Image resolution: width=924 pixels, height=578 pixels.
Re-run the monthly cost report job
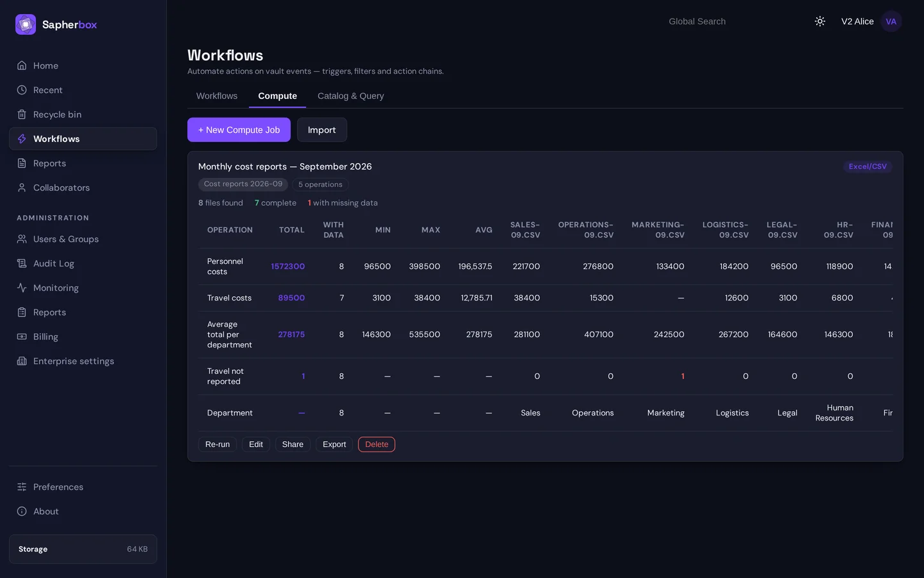click(218, 444)
